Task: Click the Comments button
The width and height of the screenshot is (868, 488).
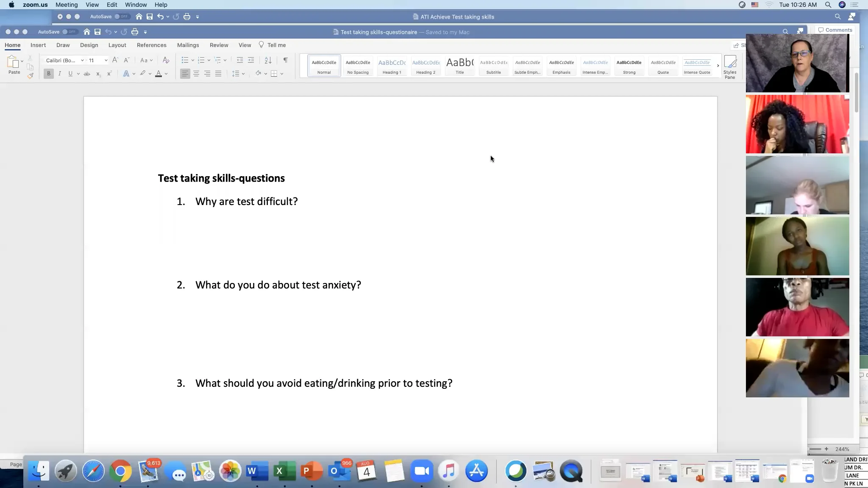Action: [x=835, y=30]
